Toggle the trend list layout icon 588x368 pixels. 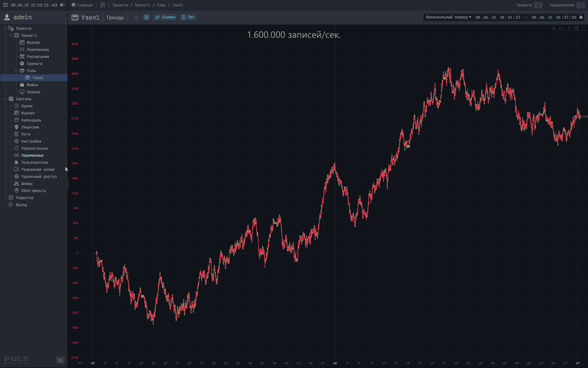[x=147, y=17]
